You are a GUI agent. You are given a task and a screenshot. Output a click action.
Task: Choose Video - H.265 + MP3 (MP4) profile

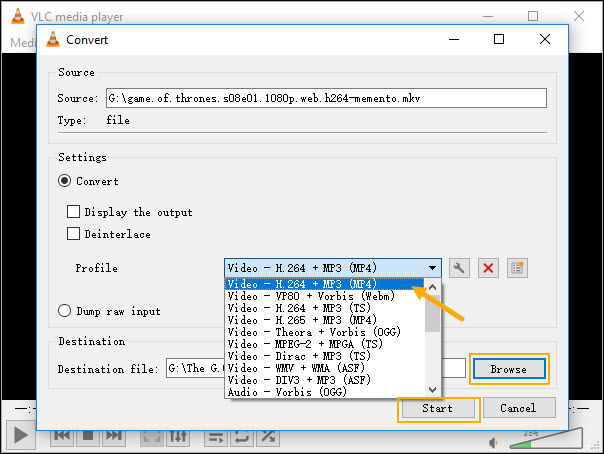click(324, 320)
